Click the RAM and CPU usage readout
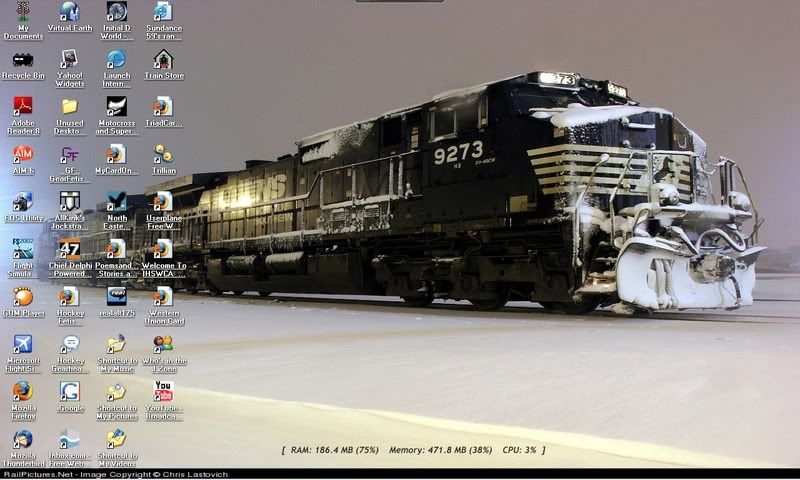The height and width of the screenshot is (480, 800). [413, 451]
